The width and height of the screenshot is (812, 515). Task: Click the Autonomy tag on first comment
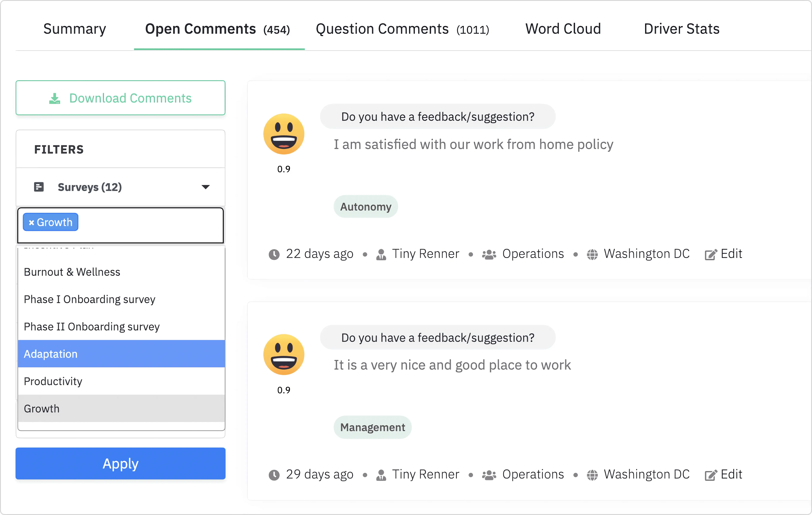click(366, 207)
